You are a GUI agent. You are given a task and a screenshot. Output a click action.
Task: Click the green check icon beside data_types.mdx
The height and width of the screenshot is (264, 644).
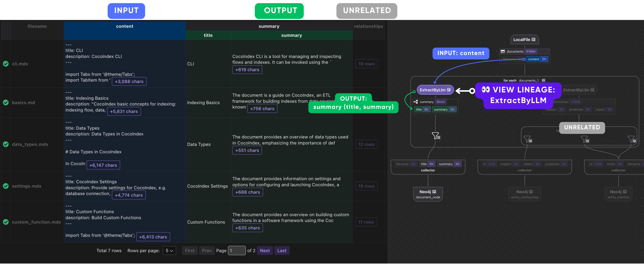click(6, 144)
